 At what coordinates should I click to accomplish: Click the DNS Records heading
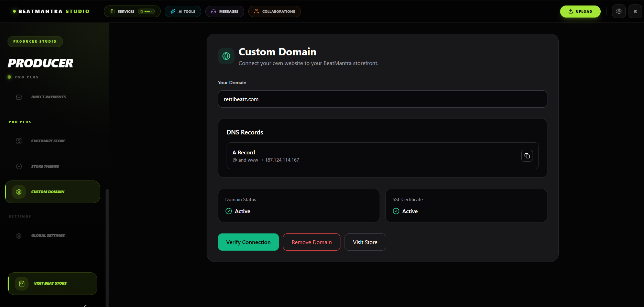pos(245,132)
